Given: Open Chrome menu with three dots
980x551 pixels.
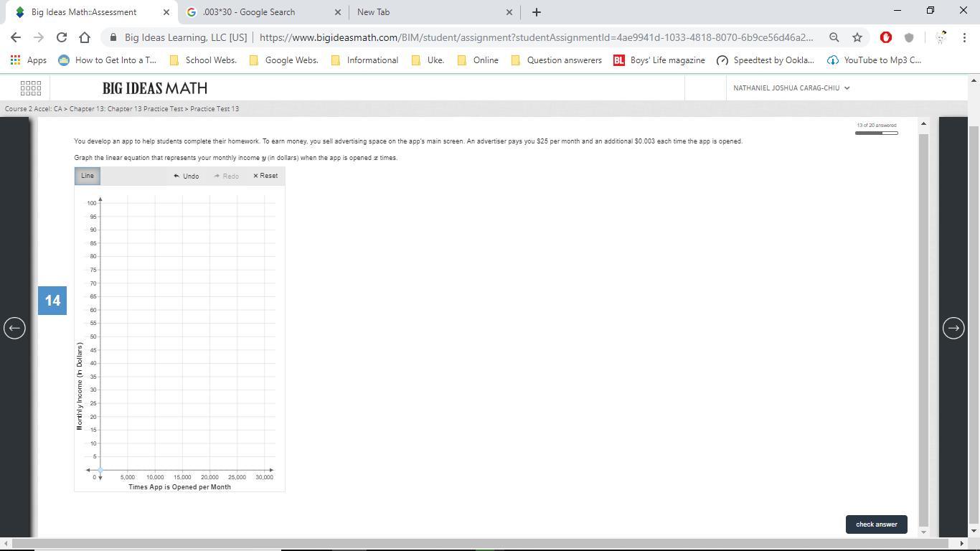Looking at the screenshot, I should (963, 37).
